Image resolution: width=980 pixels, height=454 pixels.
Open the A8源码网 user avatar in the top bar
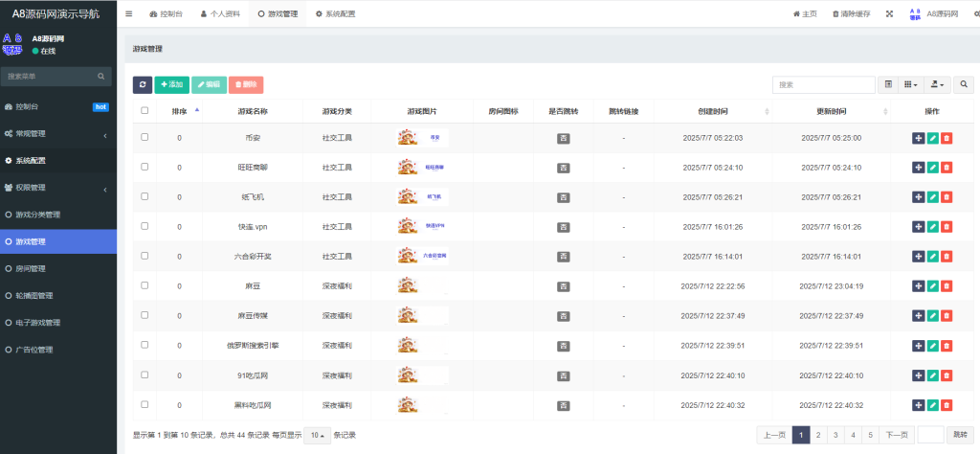point(915,13)
